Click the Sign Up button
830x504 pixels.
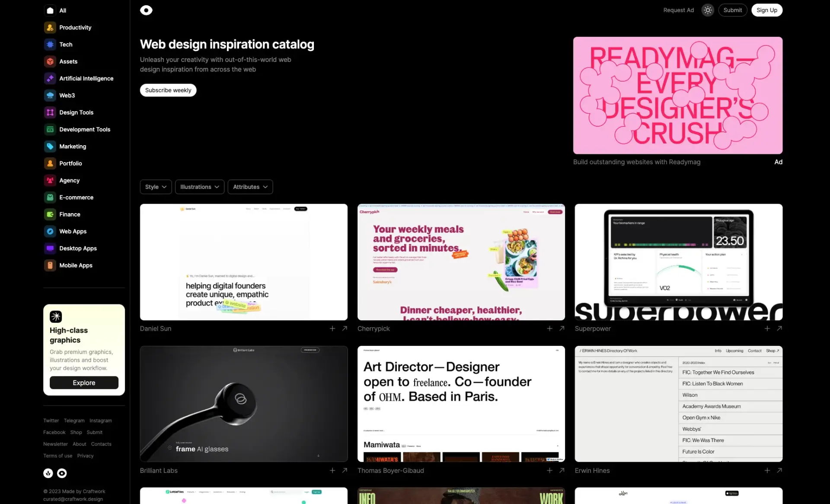(x=766, y=10)
